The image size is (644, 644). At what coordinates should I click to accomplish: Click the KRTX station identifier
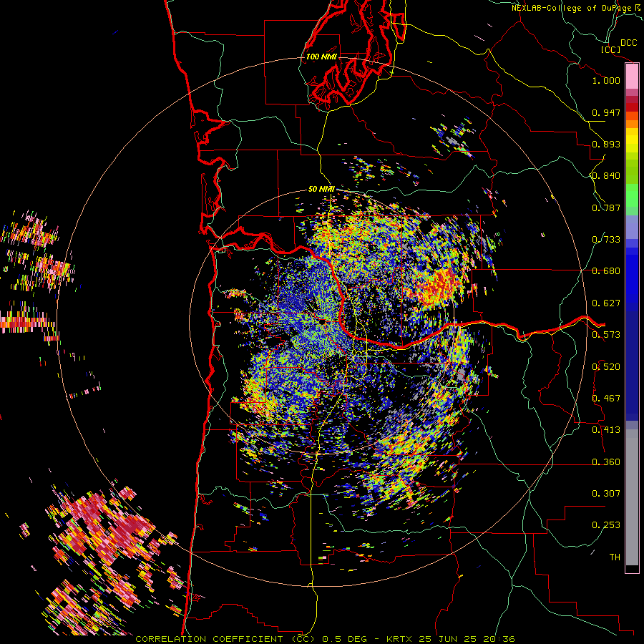(x=399, y=639)
